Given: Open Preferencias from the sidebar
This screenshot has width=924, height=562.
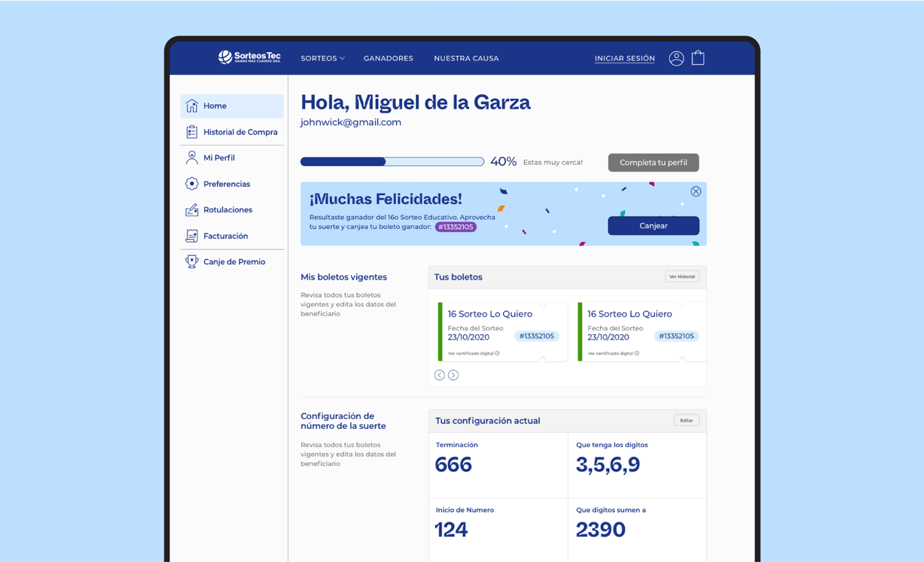Looking at the screenshot, I should click(232, 184).
